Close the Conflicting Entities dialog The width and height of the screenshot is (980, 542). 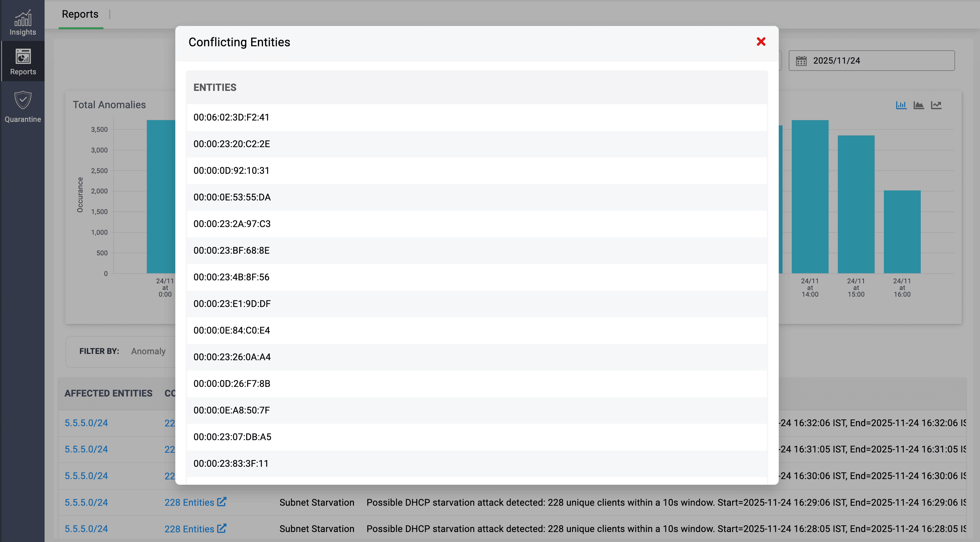click(x=761, y=42)
